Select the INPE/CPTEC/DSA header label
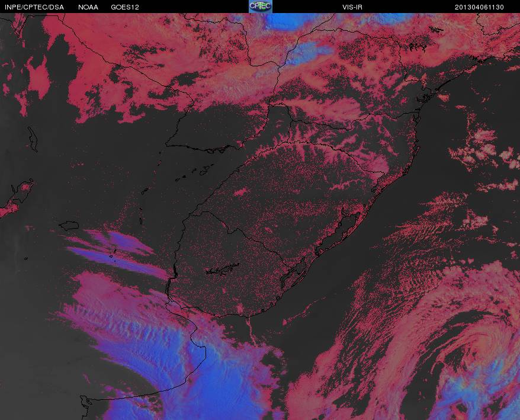The width and height of the screenshot is (520, 420). 34,7
